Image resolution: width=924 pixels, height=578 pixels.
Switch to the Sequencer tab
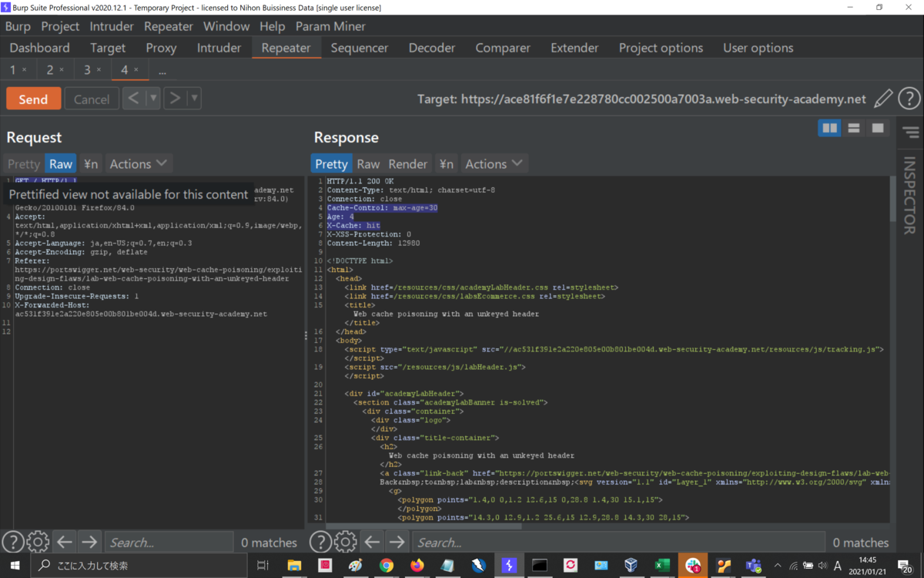tap(360, 48)
